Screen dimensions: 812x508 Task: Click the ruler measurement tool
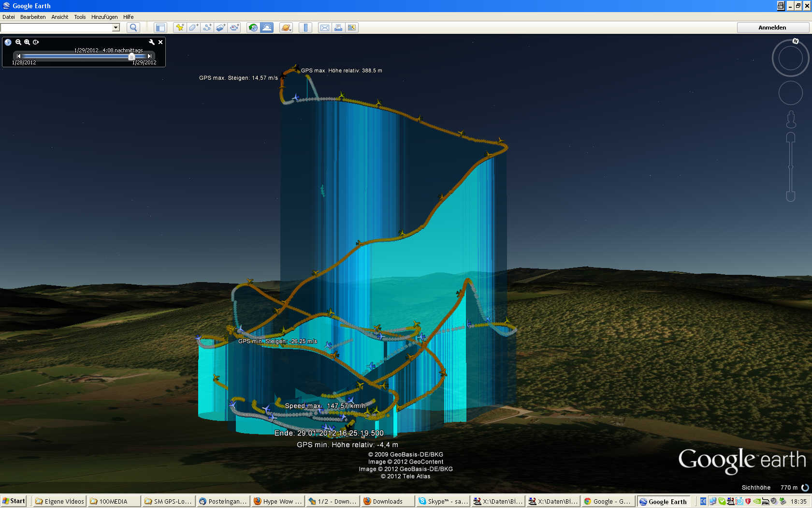click(305, 28)
